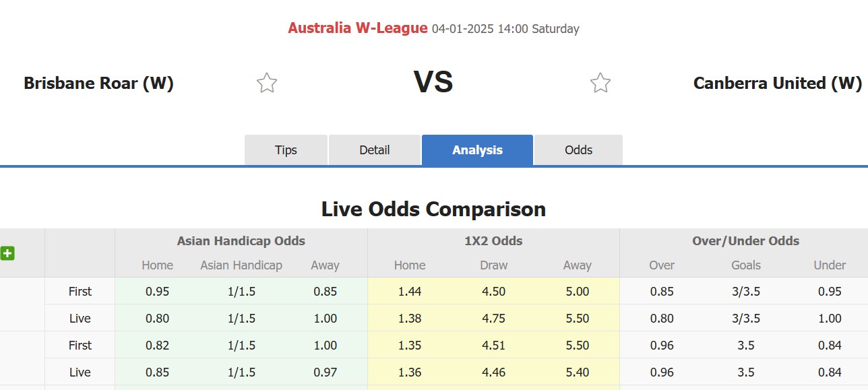Switch to the Tips tab
Image resolution: width=868 pixels, height=390 pixels.
(286, 150)
